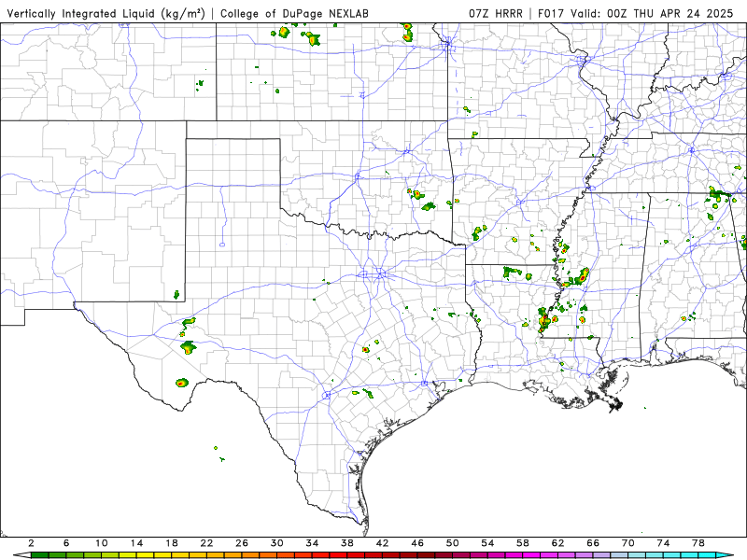Screen dimensions: 747x560
Task: Click the '74' value on the color scale
Action: (663, 543)
